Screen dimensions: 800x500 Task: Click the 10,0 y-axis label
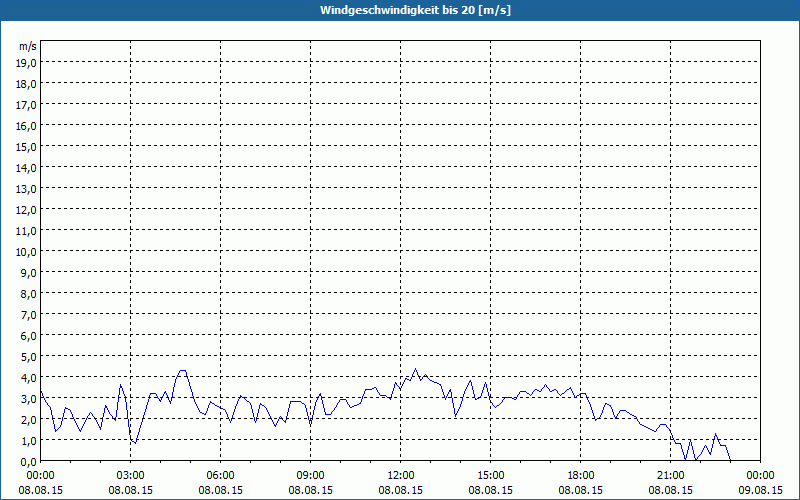[x=28, y=252]
